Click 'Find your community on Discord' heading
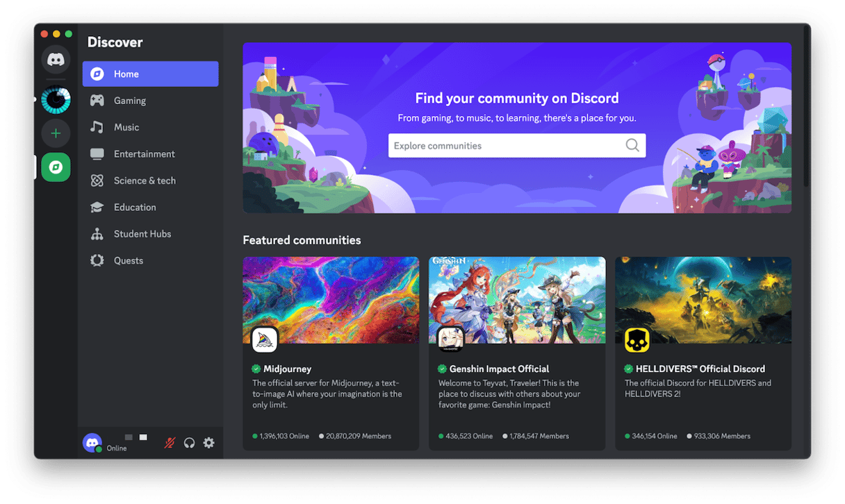The height and width of the screenshot is (504, 845). click(x=517, y=99)
